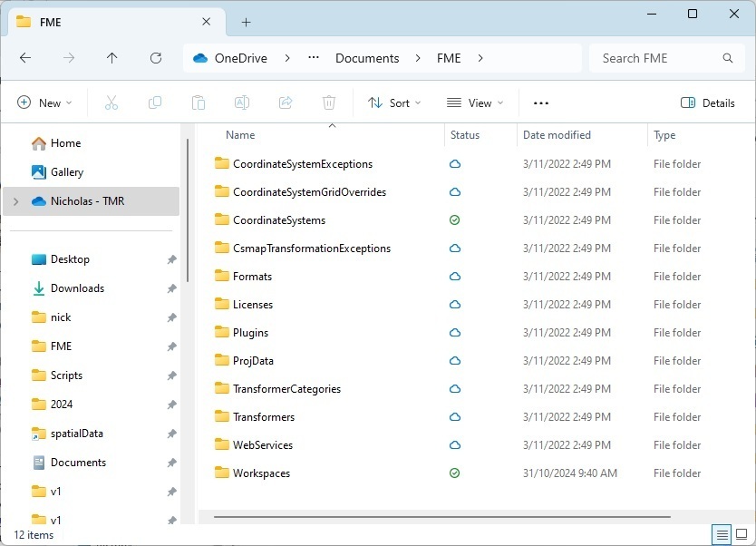
Task: Click pin icon next to Desktop
Action: (171, 259)
